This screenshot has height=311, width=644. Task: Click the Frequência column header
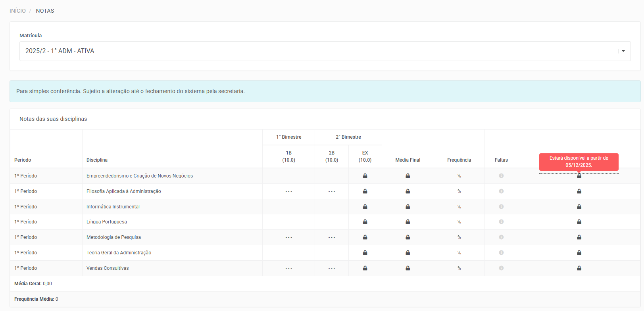tap(459, 160)
